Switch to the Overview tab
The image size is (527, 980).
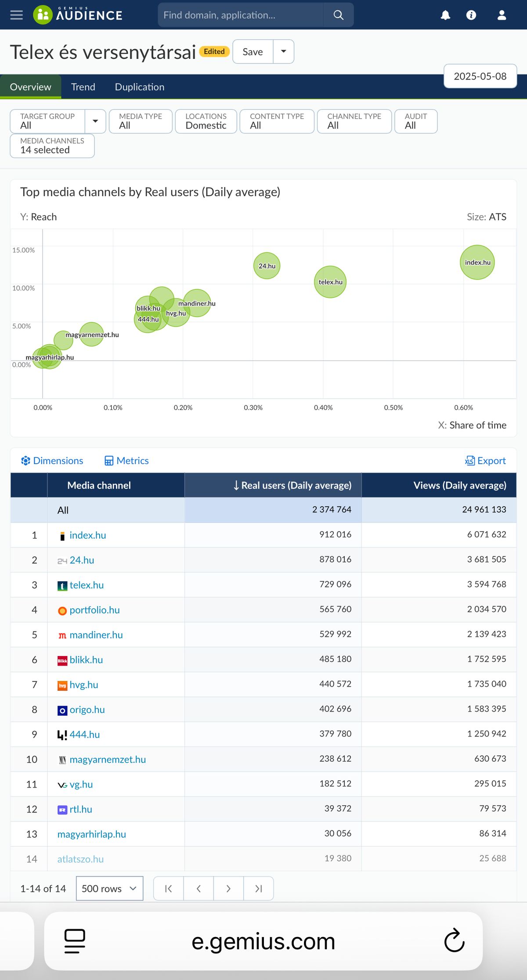pyautogui.click(x=31, y=87)
